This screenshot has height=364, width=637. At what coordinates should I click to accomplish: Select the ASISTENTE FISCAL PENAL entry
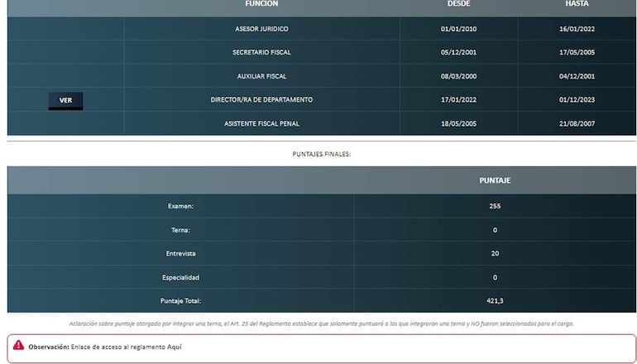[x=261, y=124]
